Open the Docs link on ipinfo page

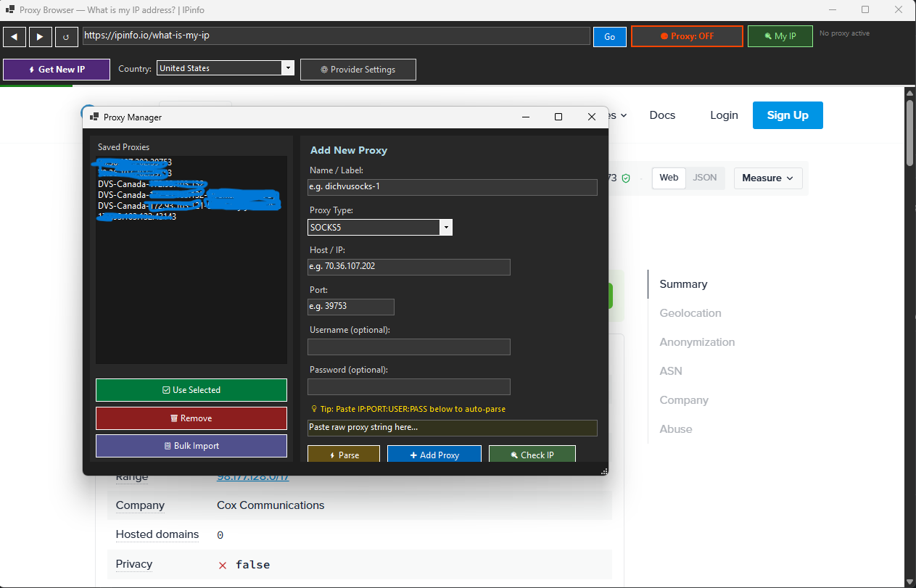coord(662,115)
